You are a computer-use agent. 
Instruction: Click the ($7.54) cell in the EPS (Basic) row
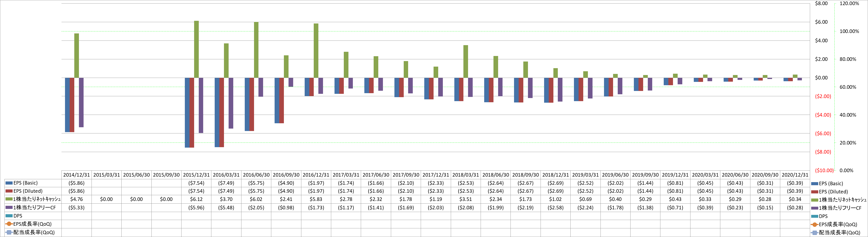196,183
